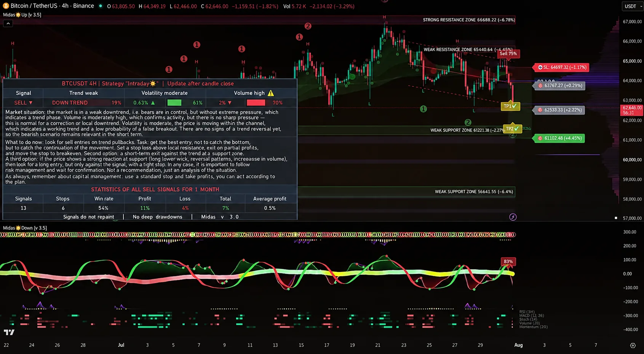
Task: Open the USDT currency dropdown
Action: click(x=633, y=6)
